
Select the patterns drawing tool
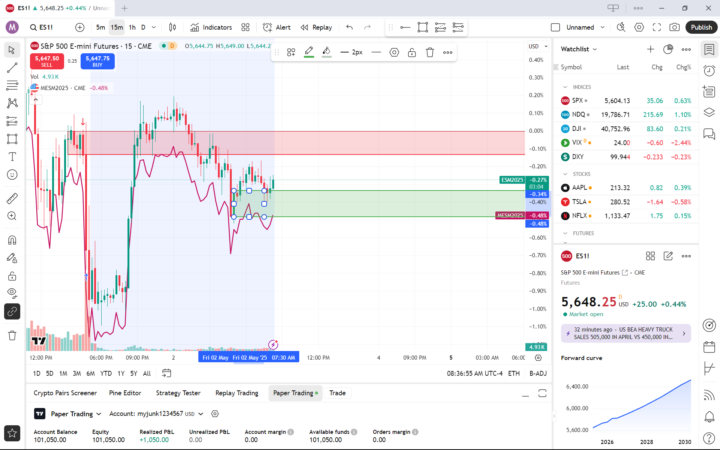(x=12, y=103)
